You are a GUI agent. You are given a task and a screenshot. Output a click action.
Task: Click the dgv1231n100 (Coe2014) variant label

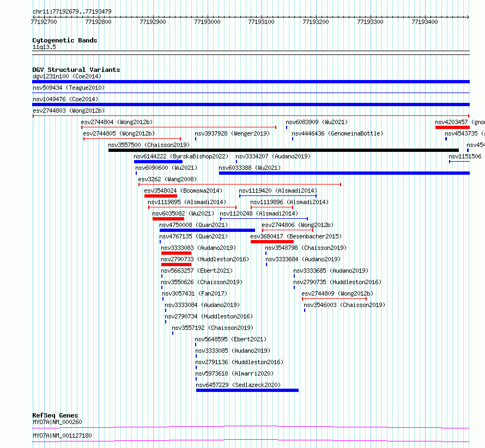click(67, 76)
